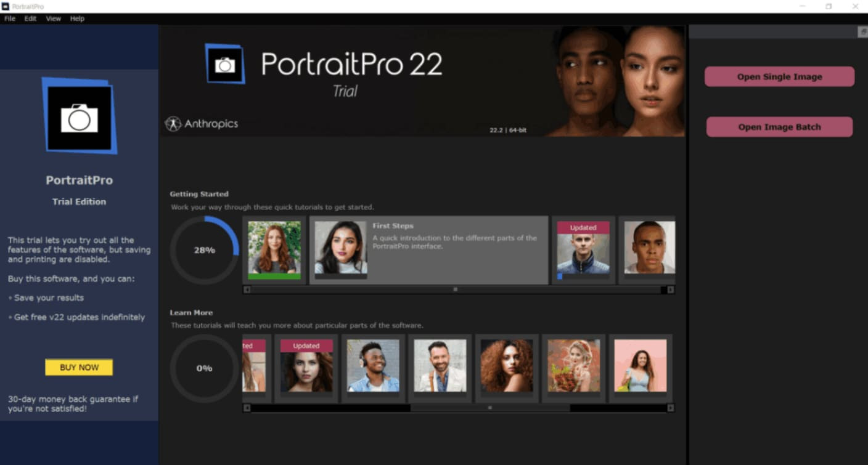Open the tutorial of blonde woman with flowers
Screen dimensions: 868x465
tap(573, 368)
